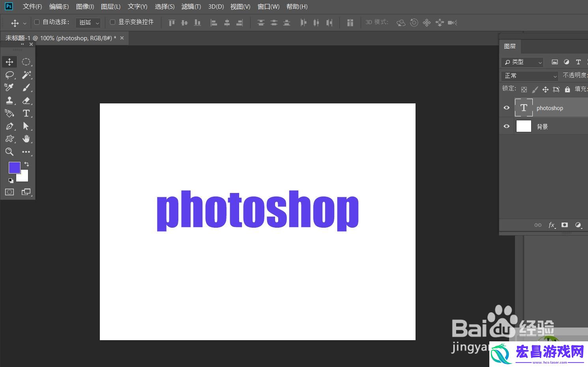Select the Horizontal Type tool
The height and width of the screenshot is (367, 588).
pos(26,113)
